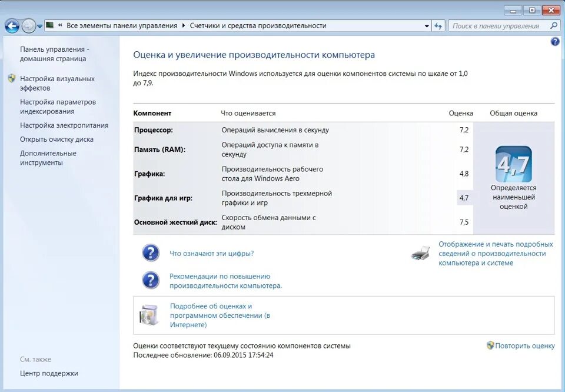
Task: Select the 'Основной жесткий диск:' row label
Action: point(175,222)
